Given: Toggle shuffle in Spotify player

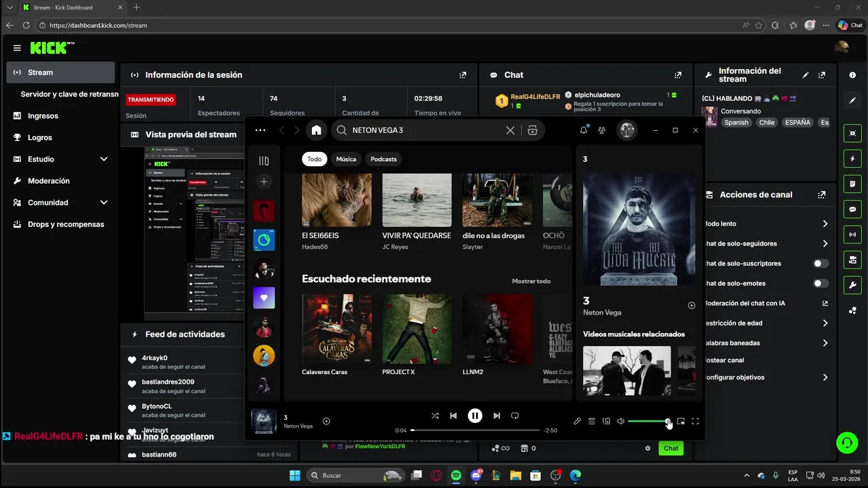Looking at the screenshot, I should [x=435, y=416].
